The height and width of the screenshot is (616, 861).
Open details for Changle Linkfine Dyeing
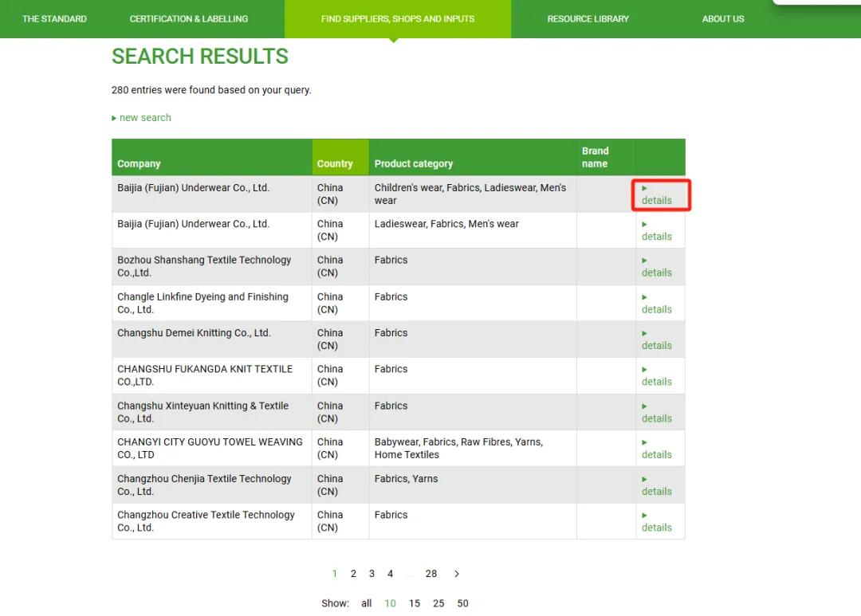click(x=657, y=304)
